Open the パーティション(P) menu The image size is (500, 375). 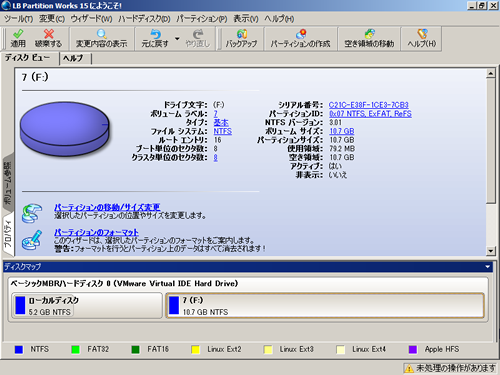[202, 19]
